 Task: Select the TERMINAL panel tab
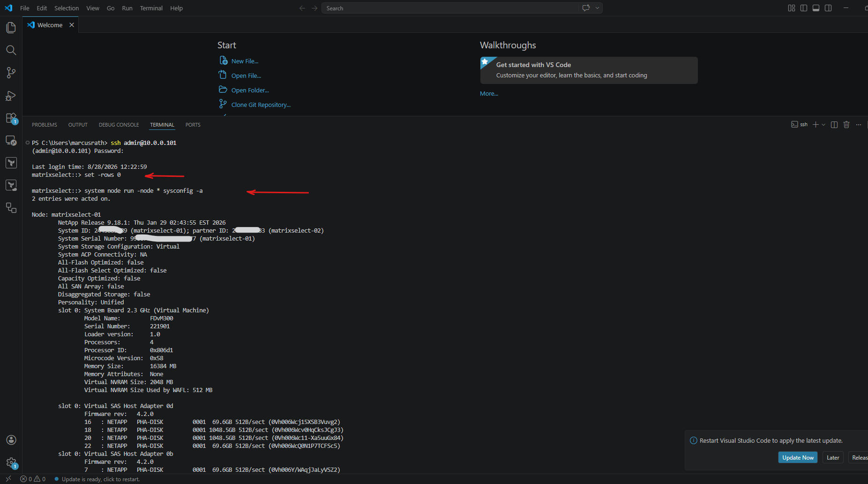(162, 125)
